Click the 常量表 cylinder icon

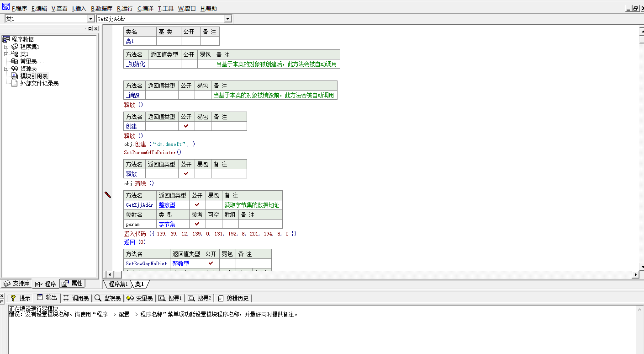pos(15,61)
